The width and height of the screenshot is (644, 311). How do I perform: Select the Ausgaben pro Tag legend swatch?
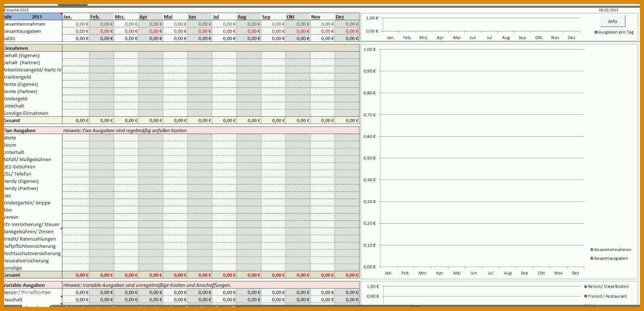point(596,32)
